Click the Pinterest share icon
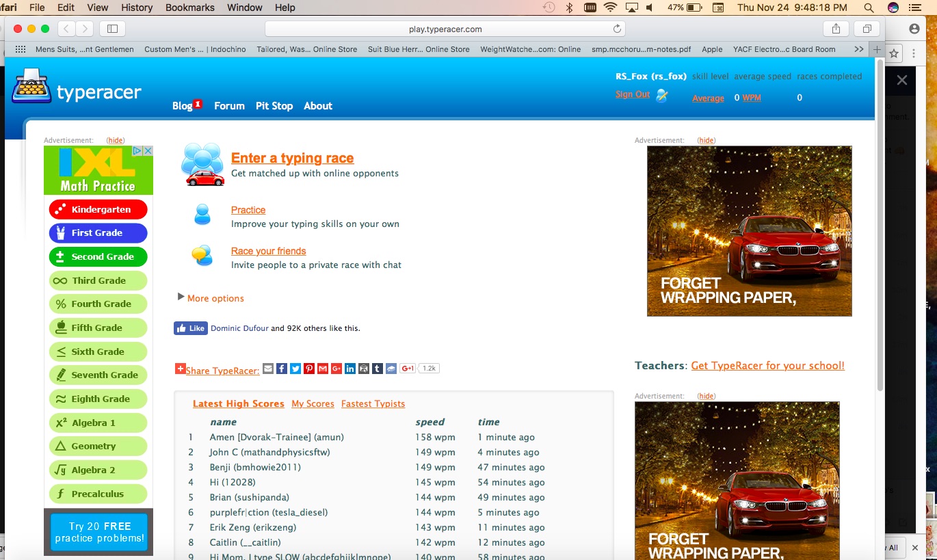The height and width of the screenshot is (560, 937). [x=309, y=369]
